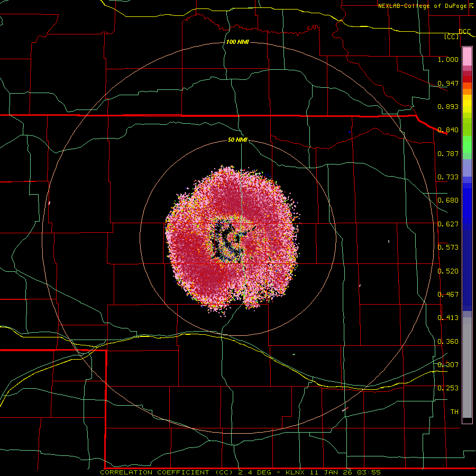Select the 0.413 scale value

[x=448, y=318]
